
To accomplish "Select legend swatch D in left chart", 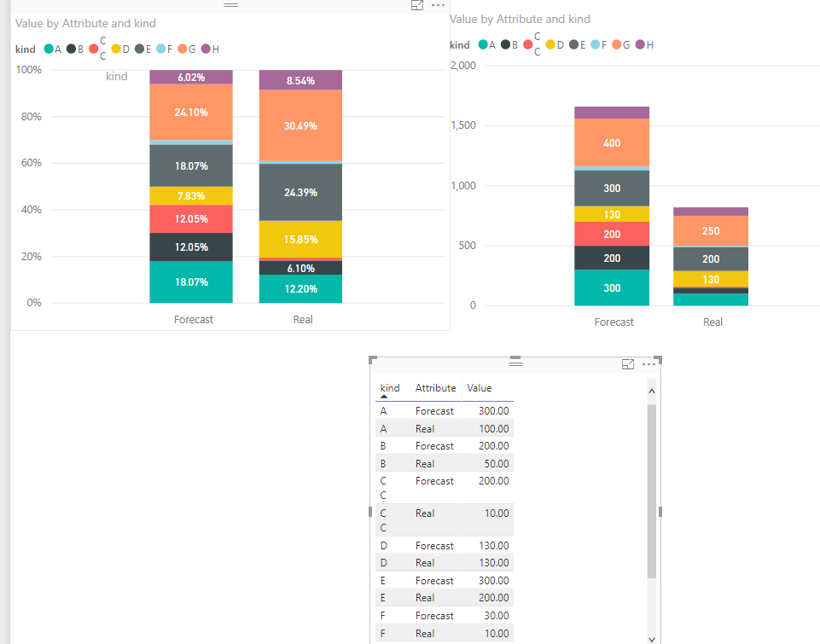I will (x=116, y=49).
